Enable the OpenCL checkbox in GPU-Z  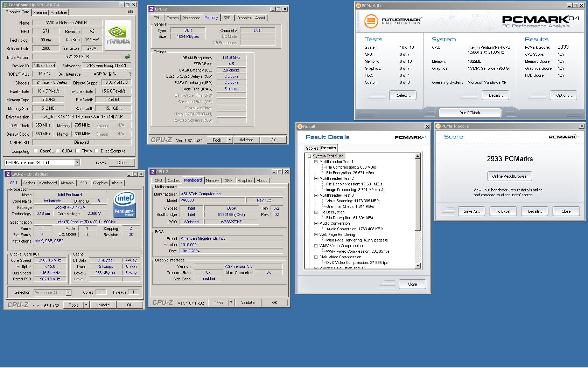coord(36,151)
